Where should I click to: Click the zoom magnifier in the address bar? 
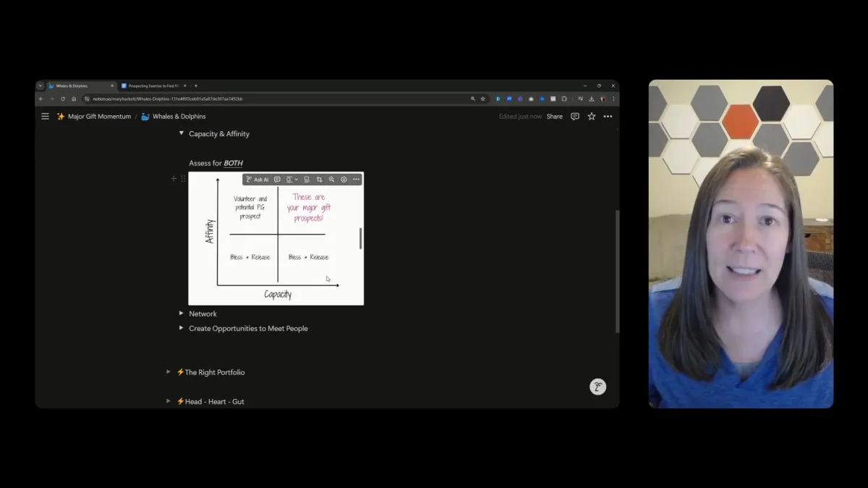(473, 98)
